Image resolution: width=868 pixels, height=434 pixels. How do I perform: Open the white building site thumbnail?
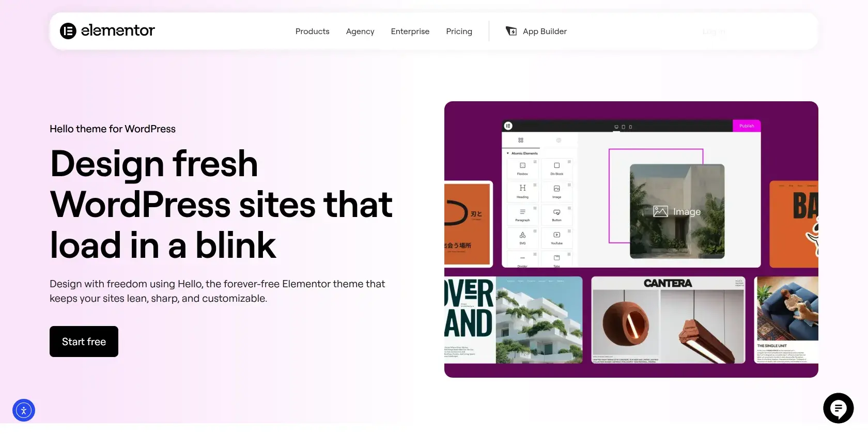[514, 320]
